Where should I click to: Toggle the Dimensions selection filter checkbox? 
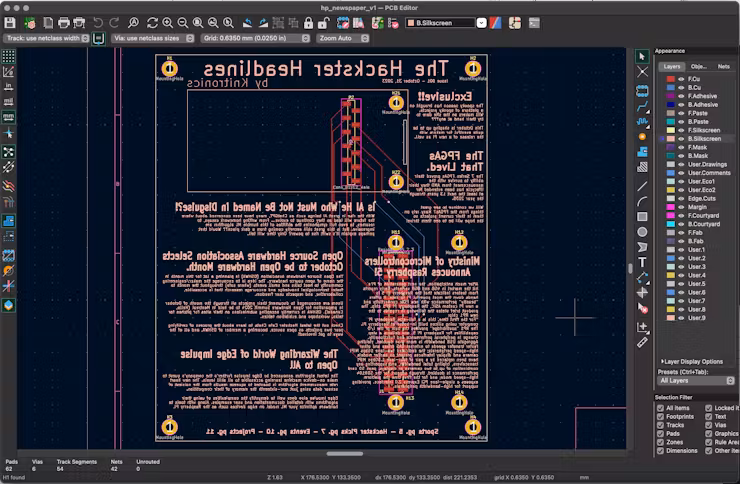[x=660, y=451]
